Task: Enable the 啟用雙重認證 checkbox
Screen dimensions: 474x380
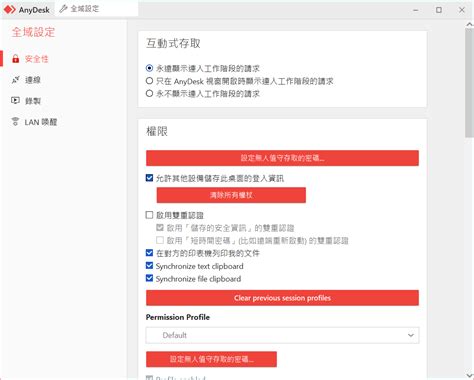Action: click(x=149, y=215)
